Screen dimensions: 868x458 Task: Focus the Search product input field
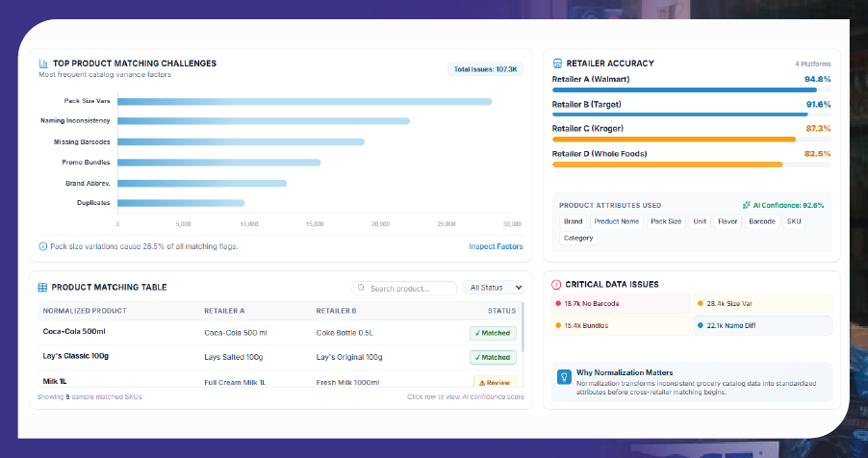(404, 289)
